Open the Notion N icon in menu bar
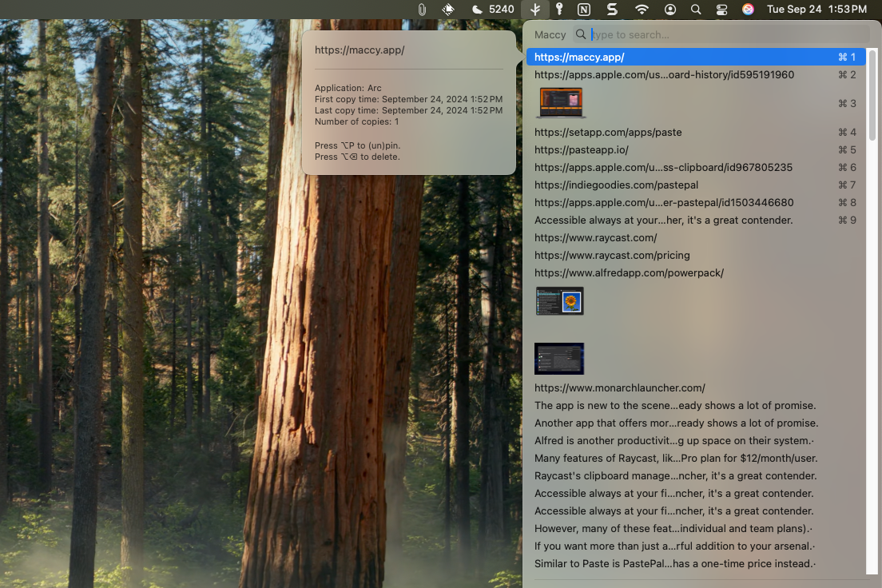Image resolution: width=882 pixels, height=588 pixels. click(x=584, y=9)
